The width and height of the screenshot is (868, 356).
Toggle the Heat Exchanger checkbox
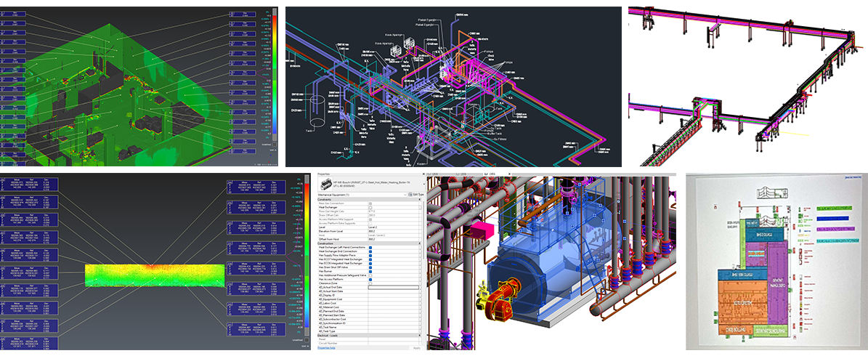[x=370, y=207]
